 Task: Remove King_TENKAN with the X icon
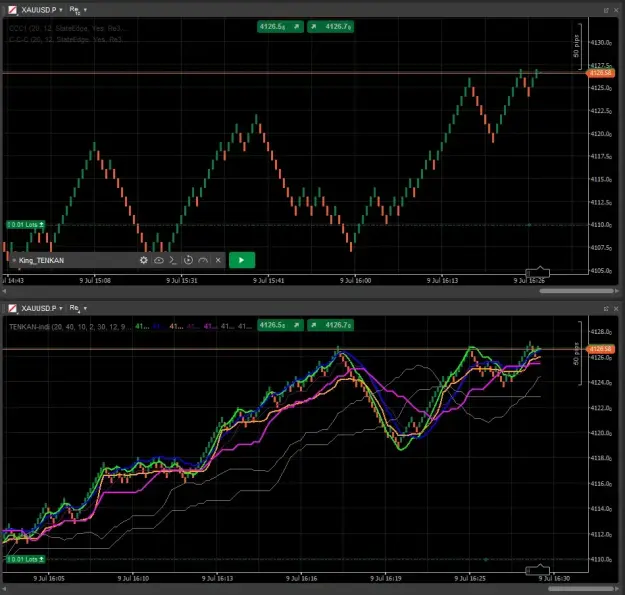(218, 260)
